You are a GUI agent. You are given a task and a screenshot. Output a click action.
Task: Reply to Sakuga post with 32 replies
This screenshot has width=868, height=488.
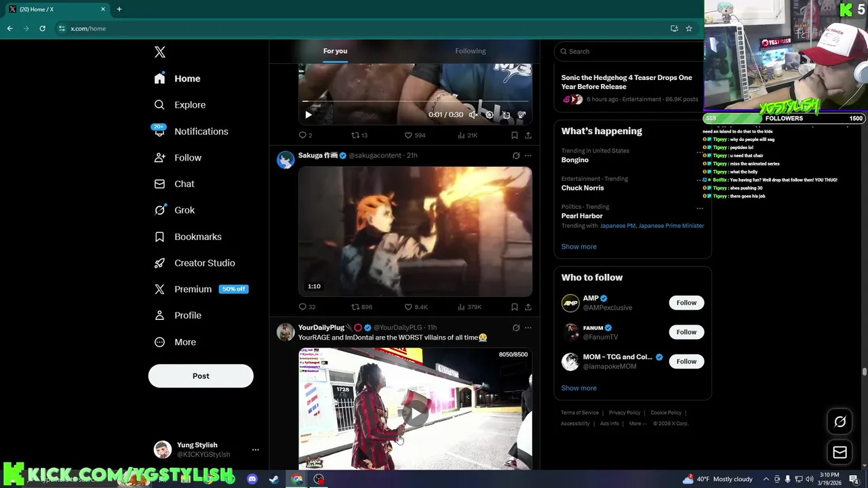(307, 306)
